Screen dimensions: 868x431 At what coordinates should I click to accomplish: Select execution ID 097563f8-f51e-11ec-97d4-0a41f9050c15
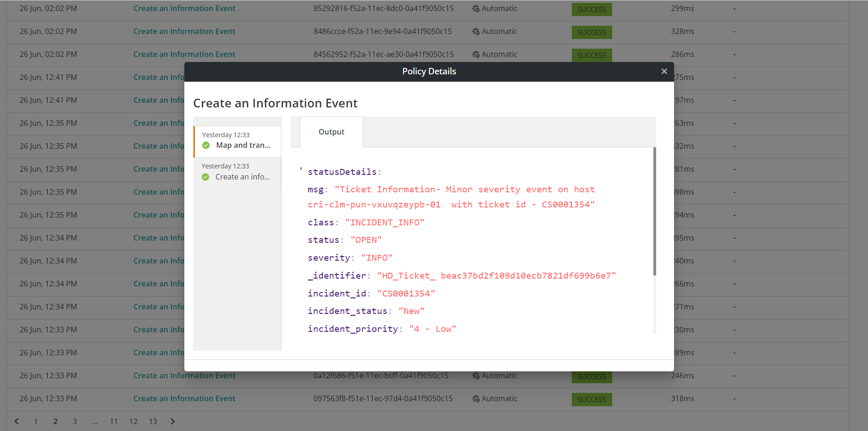(x=383, y=398)
